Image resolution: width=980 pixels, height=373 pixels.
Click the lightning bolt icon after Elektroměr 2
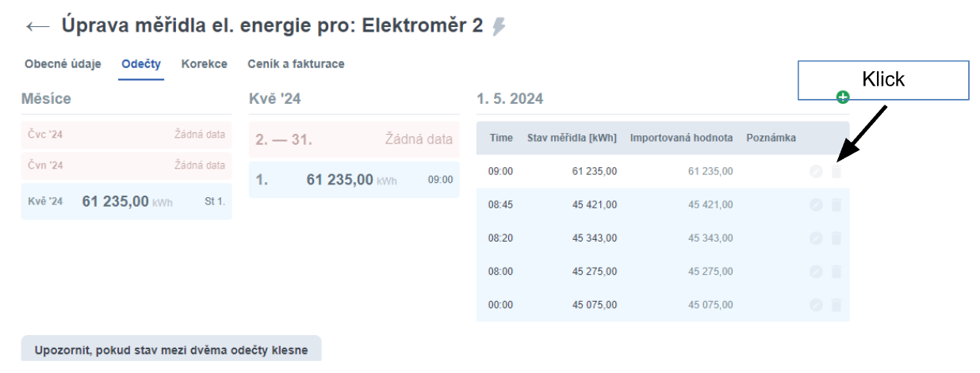pos(499,27)
